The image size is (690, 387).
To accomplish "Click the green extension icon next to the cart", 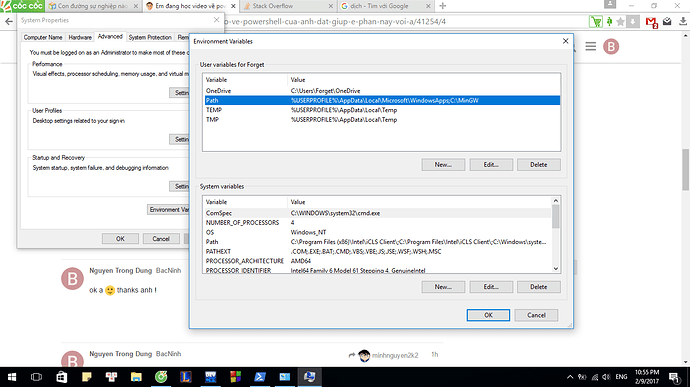I will pos(609,21).
